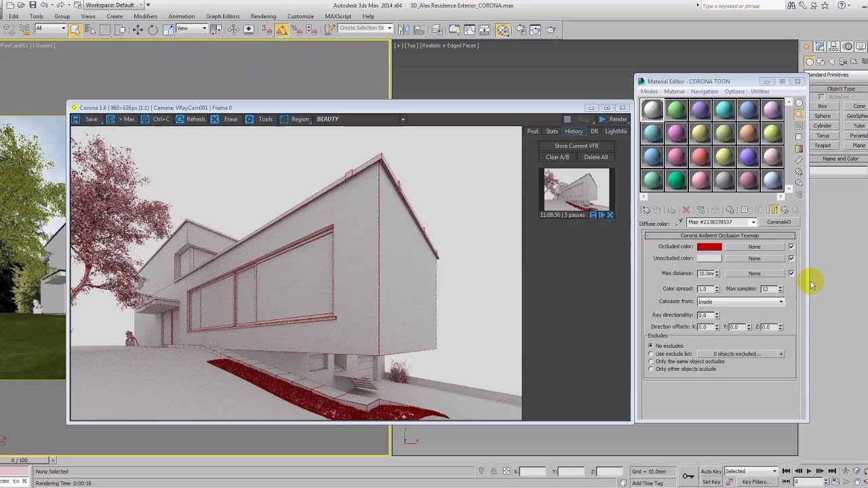Toggle the Angle Snap icon
The image size is (868, 488).
pos(281,29)
